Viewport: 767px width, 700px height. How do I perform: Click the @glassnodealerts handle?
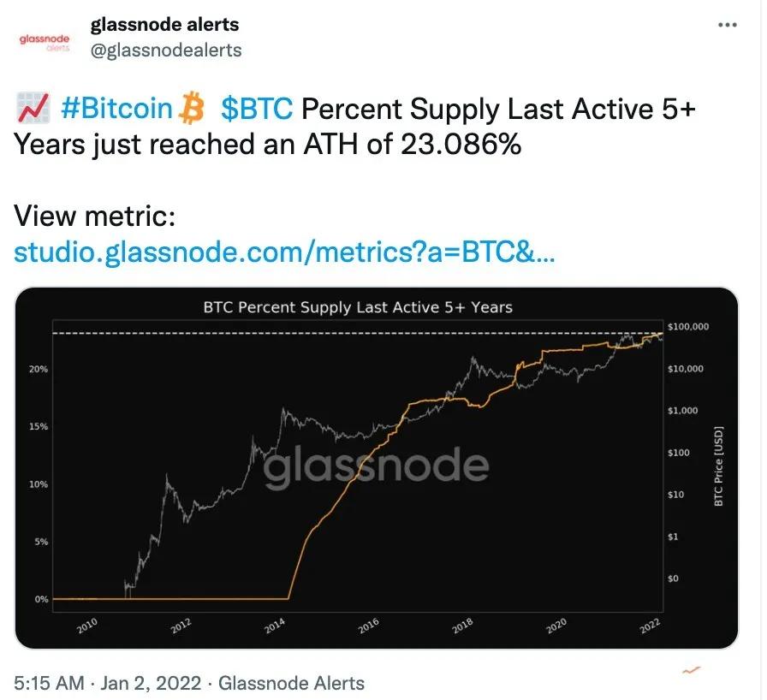pos(166,50)
